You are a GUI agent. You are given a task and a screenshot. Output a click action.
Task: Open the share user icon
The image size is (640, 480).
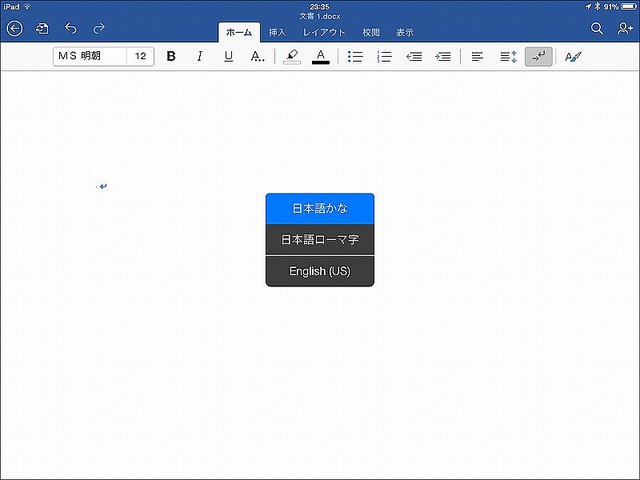point(624,29)
